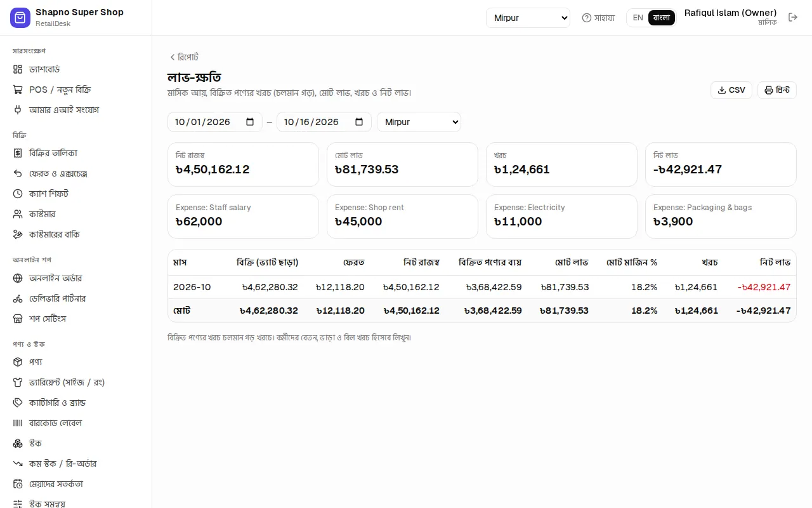Switch language to EN
This screenshot has height=508, width=812.
(x=638, y=18)
